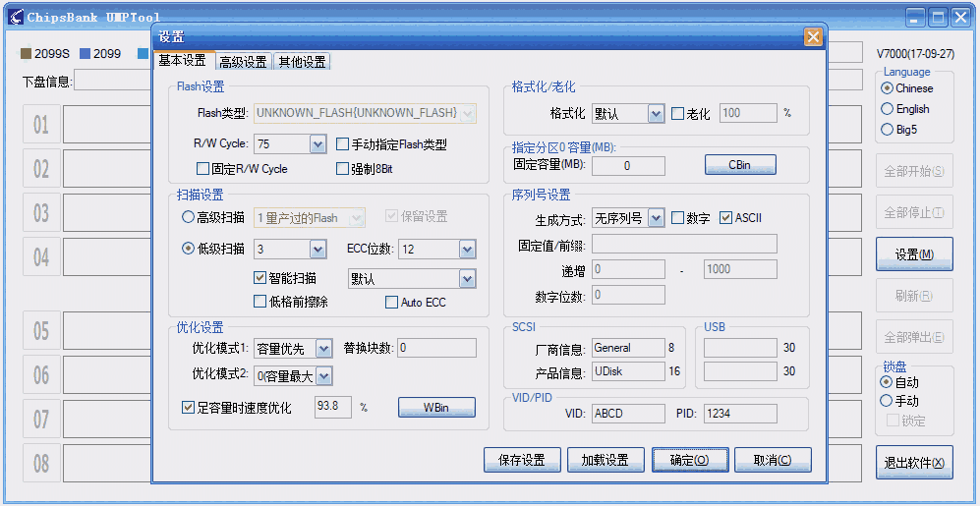The image size is (980, 506).
Task: Select 手动 lock mode radio button
Action: point(886,401)
